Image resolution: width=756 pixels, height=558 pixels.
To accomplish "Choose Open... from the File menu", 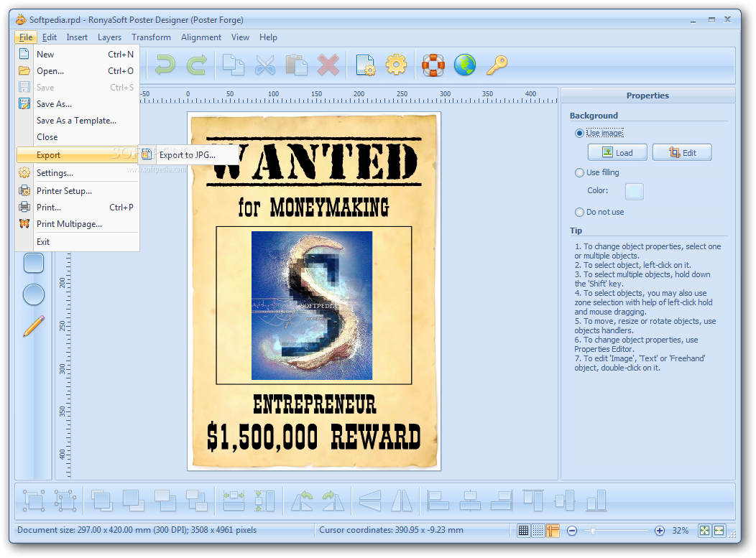I will pos(77,71).
